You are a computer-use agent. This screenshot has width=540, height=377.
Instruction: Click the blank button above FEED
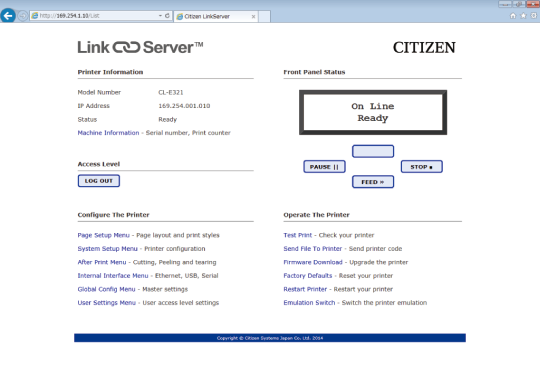(373, 151)
